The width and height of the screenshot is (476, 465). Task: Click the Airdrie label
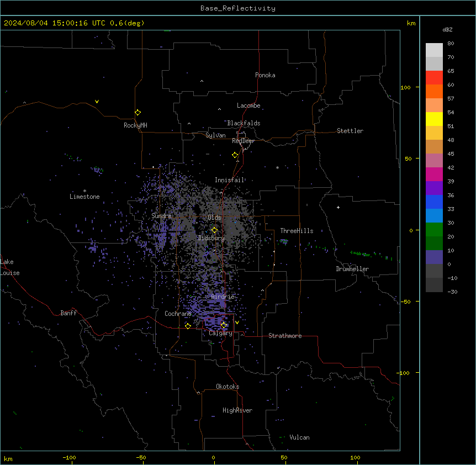223,297
